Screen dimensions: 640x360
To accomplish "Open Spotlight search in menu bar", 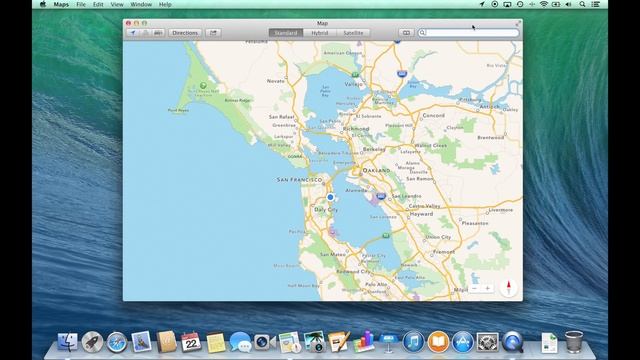I will coord(582,4).
